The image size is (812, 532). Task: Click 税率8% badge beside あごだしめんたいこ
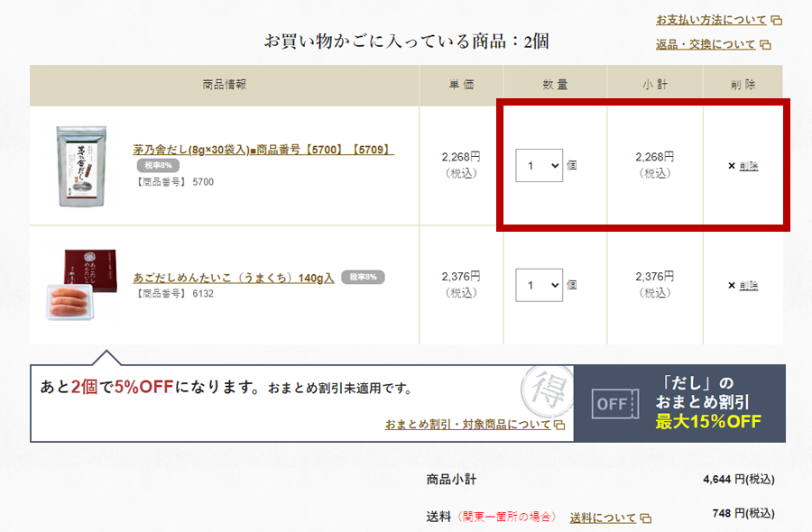(363, 277)
